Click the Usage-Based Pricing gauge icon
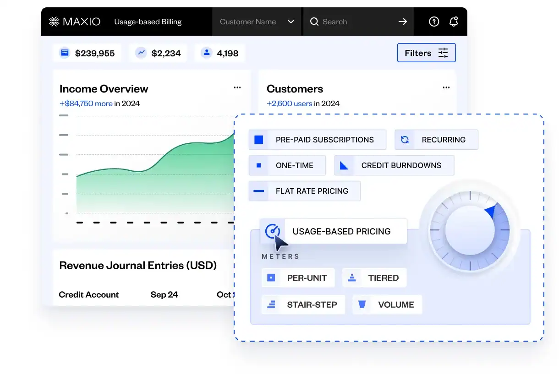This screenshot has height=392, width=559. (273, 231)
